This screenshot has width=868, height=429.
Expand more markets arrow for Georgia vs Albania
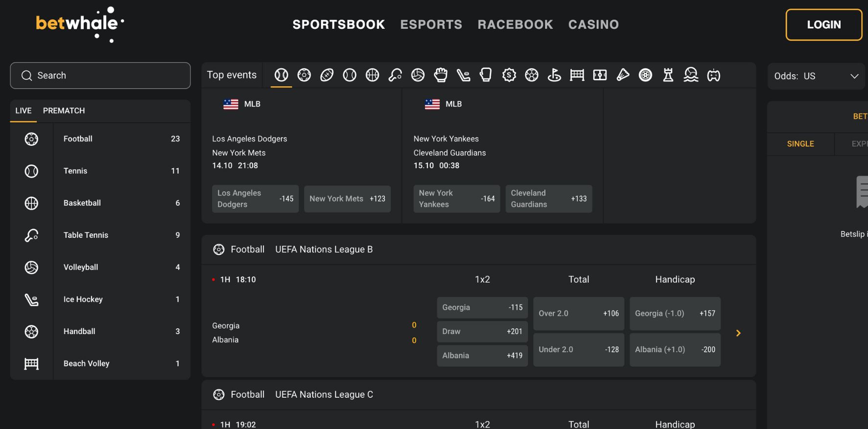[x=738, y=333]
